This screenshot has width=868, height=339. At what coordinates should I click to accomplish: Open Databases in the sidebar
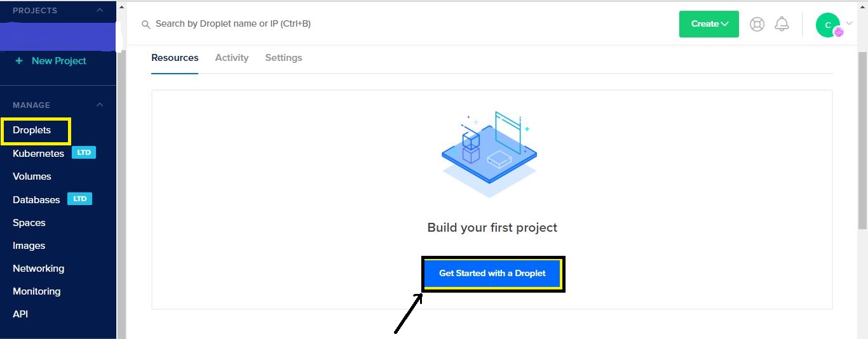pyautogui.click(x=36, y=199)
